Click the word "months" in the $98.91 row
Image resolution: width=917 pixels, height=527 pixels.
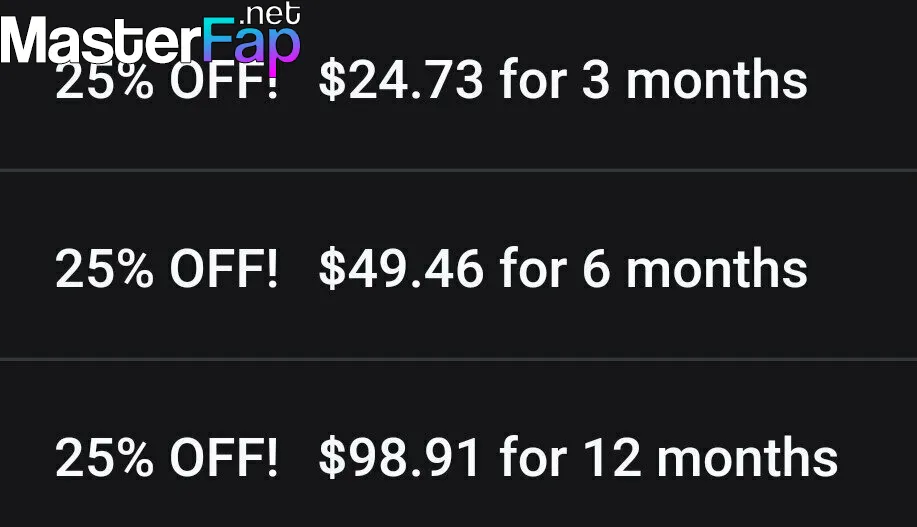point(747,457)
